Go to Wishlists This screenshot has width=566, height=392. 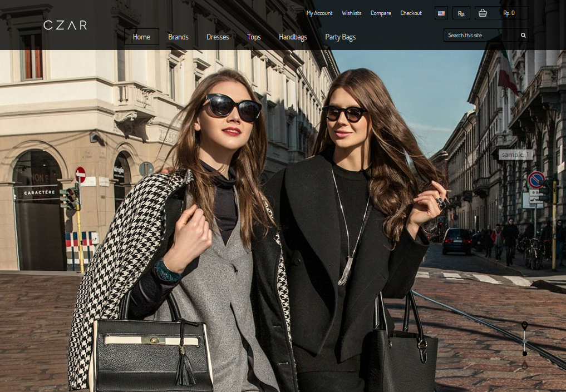point(351,13)
